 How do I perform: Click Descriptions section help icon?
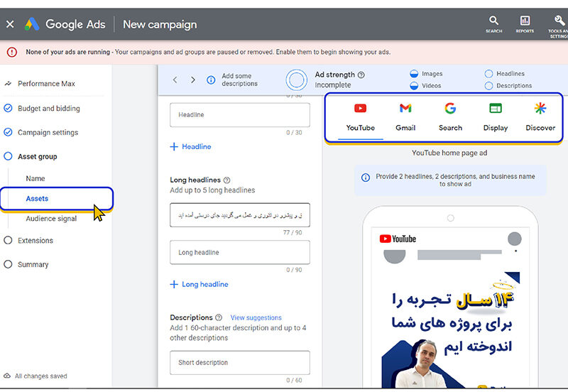(219, 317)
